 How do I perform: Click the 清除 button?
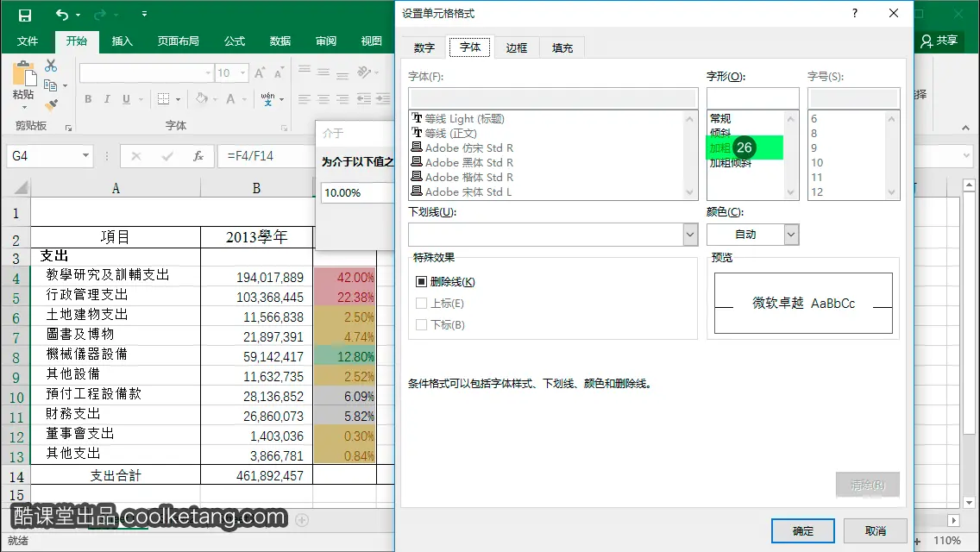point(868,485)
